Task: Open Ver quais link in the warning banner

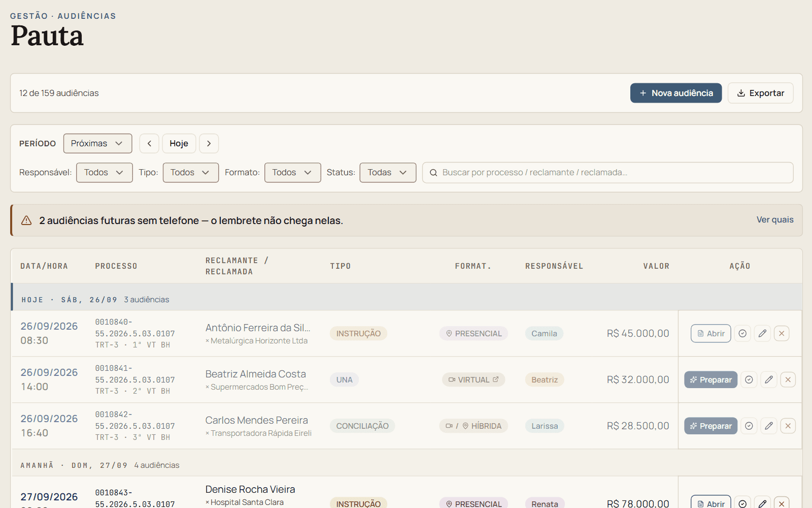Action: 774,219
